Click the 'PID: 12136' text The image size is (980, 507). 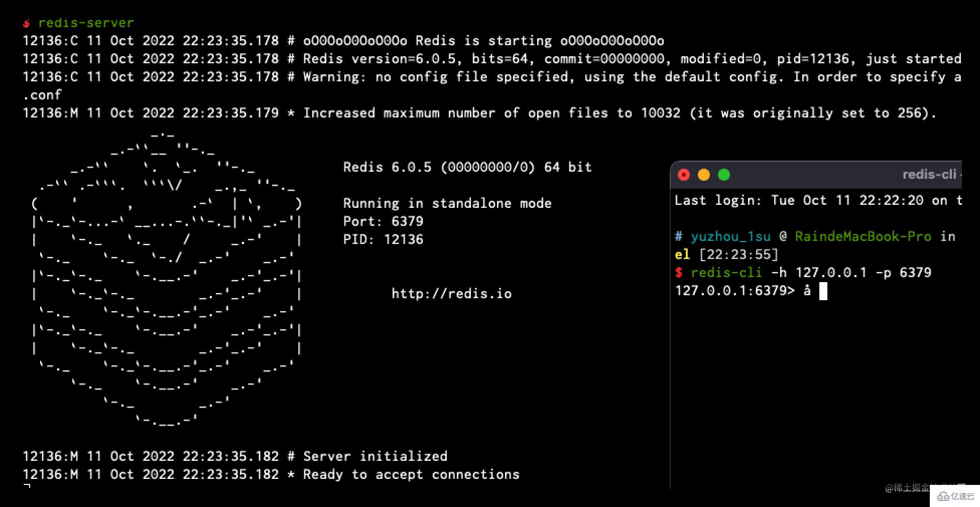383,239
